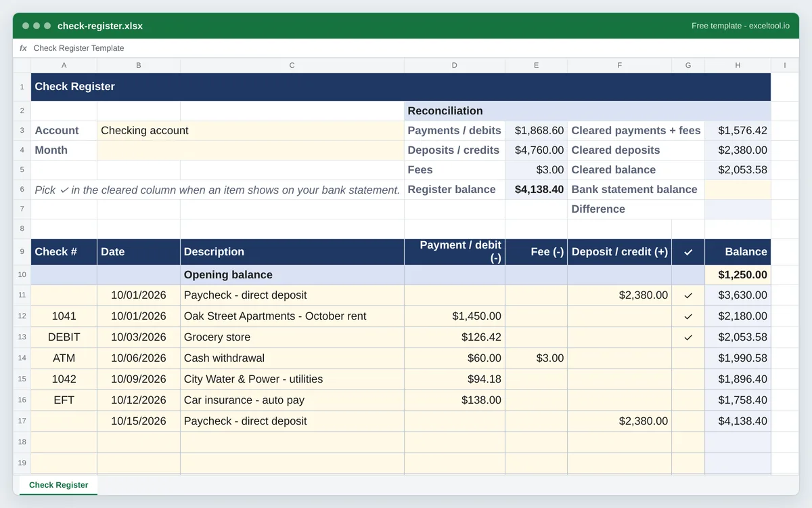Viewport: 812px width, 508px height.
Task: Click the checkmark column header icon
Action: coord(688,252)
